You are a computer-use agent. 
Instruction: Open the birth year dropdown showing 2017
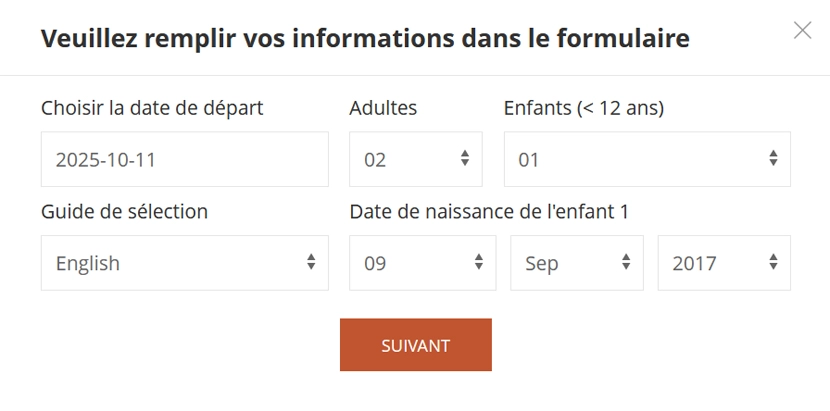point(713,263)
